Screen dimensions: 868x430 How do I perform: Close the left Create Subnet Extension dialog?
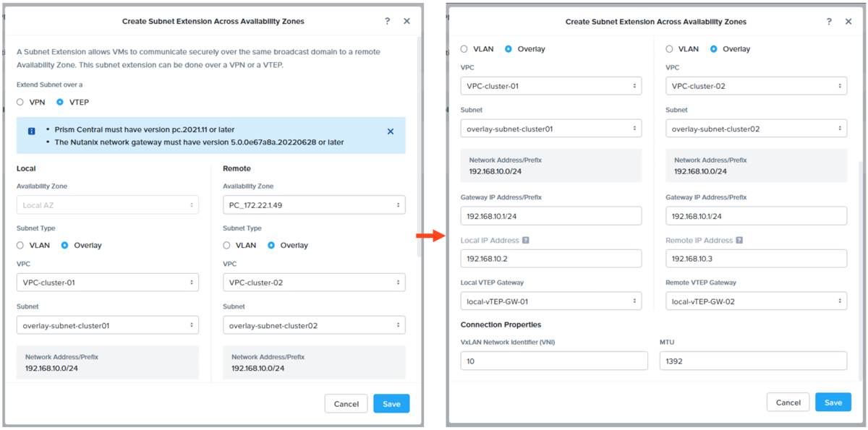coord(407,21)
